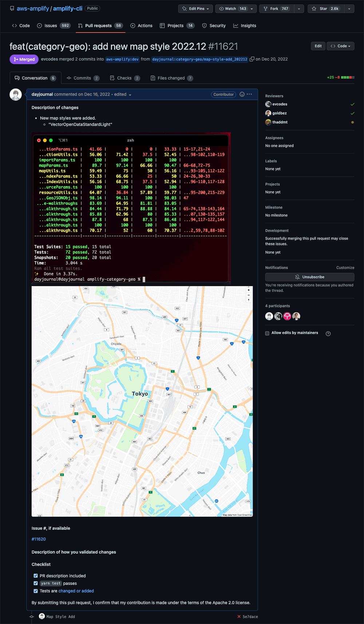364x624 pixels.
Task: Click the pending status dot beside thaddmt
Action: click(x=352, y=122)
